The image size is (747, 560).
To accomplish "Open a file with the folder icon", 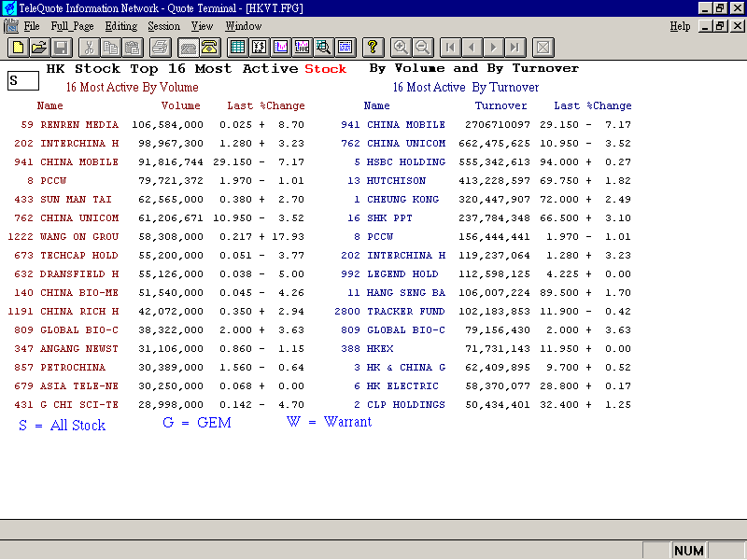I will click(x=39, y=48).
